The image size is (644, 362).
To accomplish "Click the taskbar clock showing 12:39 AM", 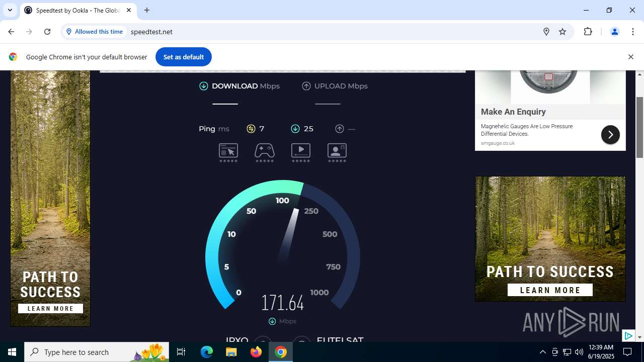I will [x=601, y=352].
